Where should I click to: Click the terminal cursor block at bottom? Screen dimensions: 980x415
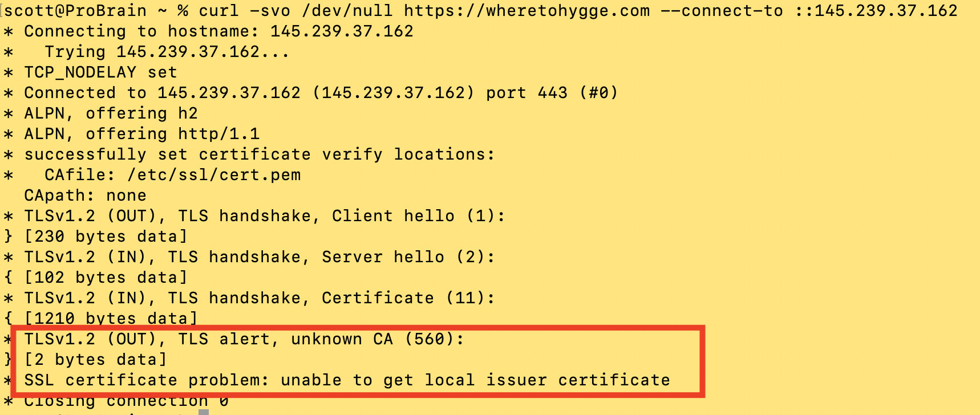[x=204, y=412]
